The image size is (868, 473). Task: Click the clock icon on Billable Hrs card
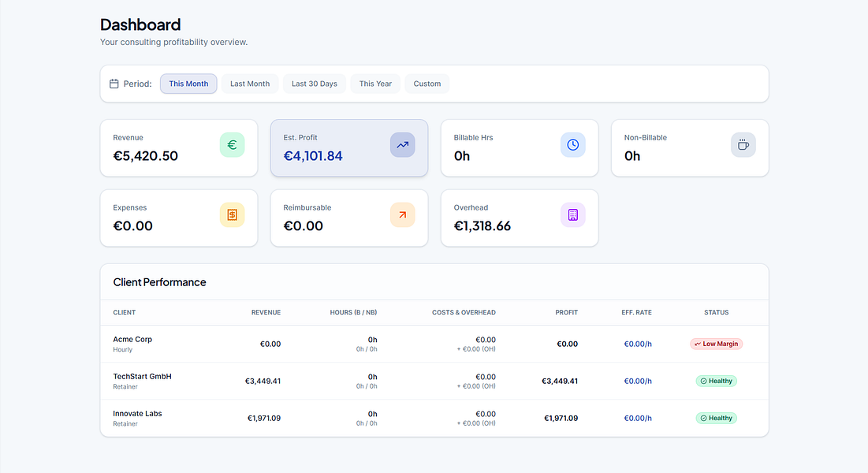click(573, 144)
